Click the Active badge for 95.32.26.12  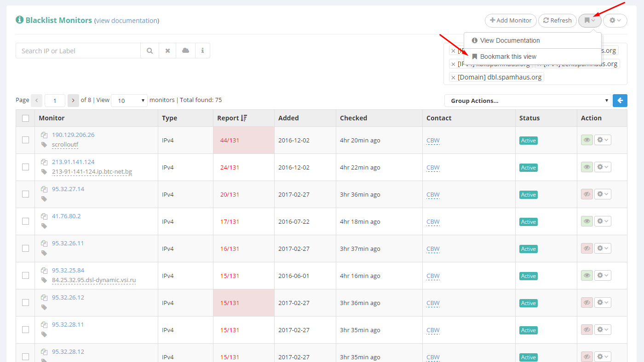pos(529,303)
